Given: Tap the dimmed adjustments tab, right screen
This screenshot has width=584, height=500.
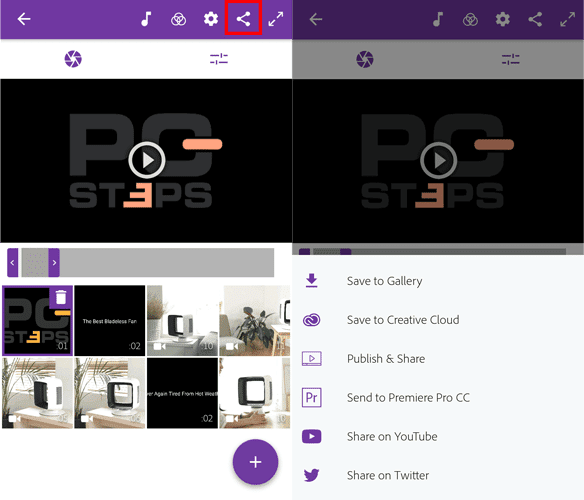Looking at the screenshot, I should (511, 59).
